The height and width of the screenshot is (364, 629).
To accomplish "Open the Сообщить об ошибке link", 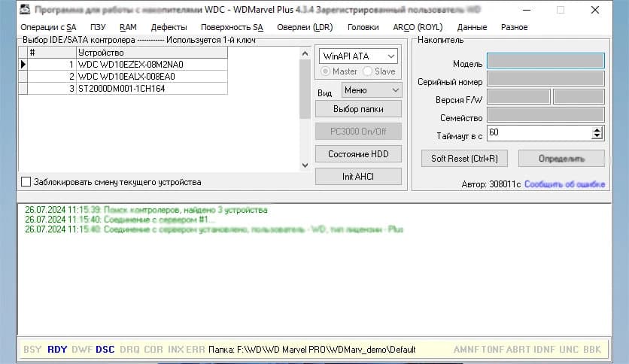I will pyautogui.click(x=565, y=184).
